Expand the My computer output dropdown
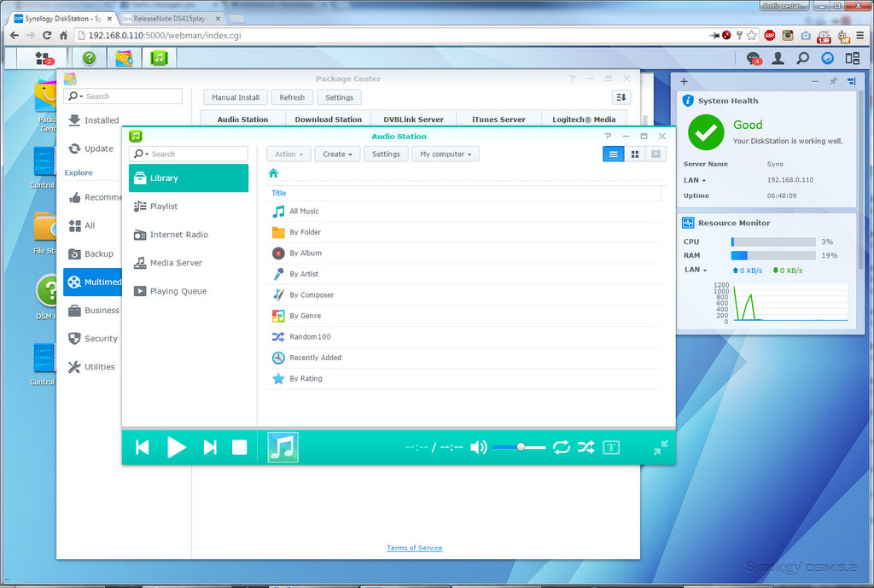The height and width of the screenshot is (588, 874). (x=446, y=154)
